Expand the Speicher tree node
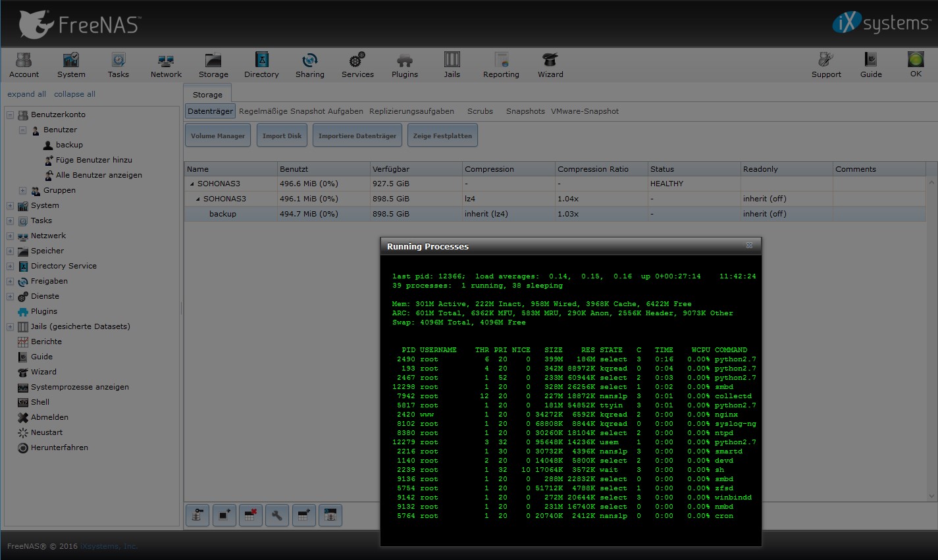 point(10,251)
